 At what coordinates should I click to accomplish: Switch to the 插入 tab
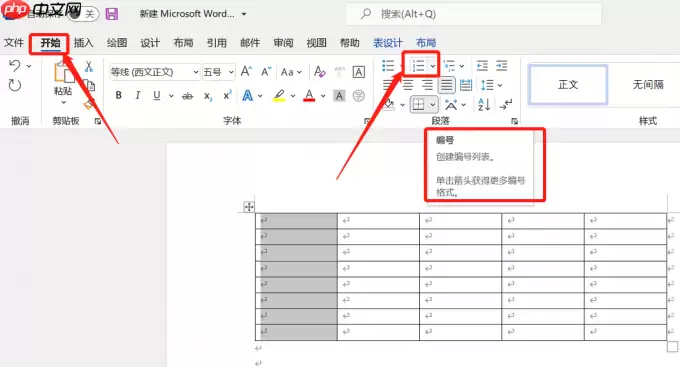83,43
